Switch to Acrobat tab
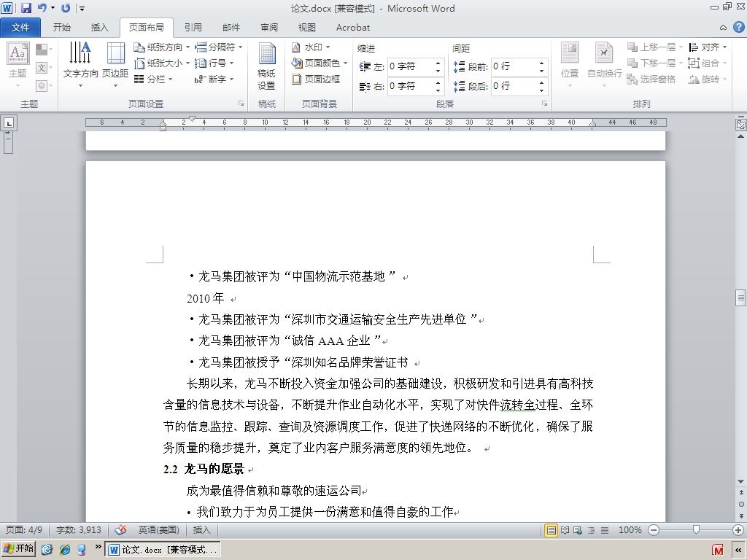Image resolution: width=747 pixels, height=560 pixels. tap(353, 28)
